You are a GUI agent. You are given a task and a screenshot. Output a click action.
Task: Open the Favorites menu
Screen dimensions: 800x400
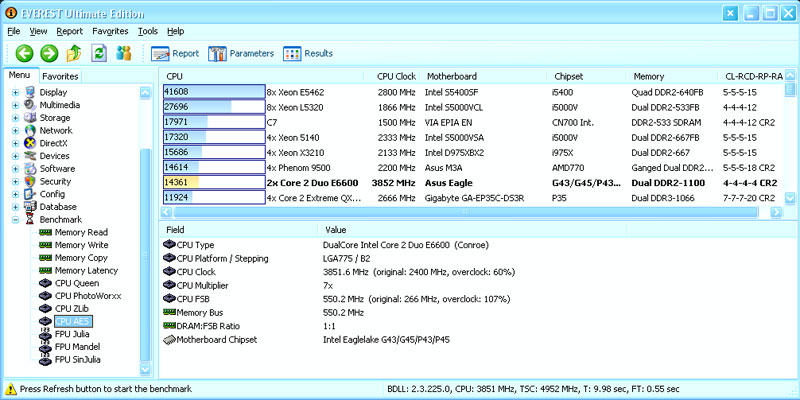110,31
